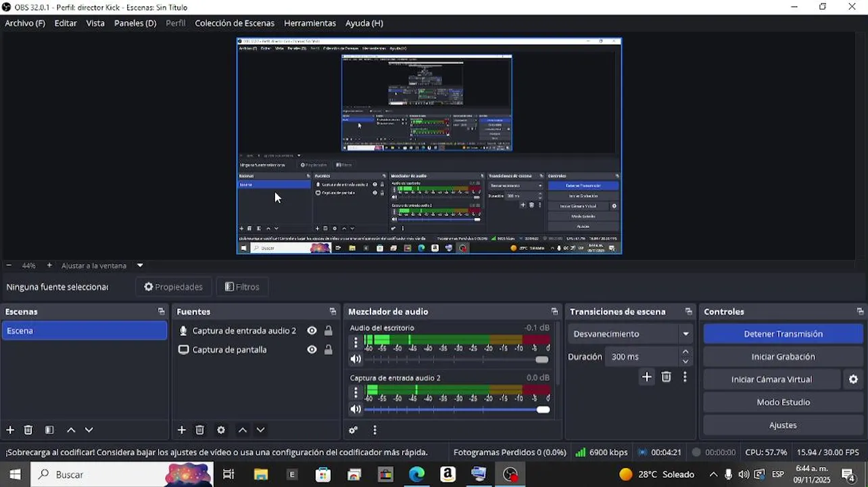The image size is (868, 487).
Task: Add a scene transition with plus icon
Action: coord(647,377)
